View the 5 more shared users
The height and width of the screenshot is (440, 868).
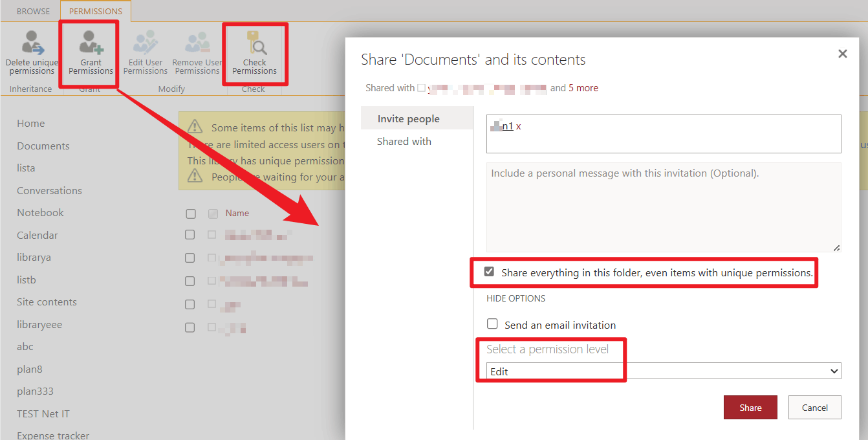point(583,87)
